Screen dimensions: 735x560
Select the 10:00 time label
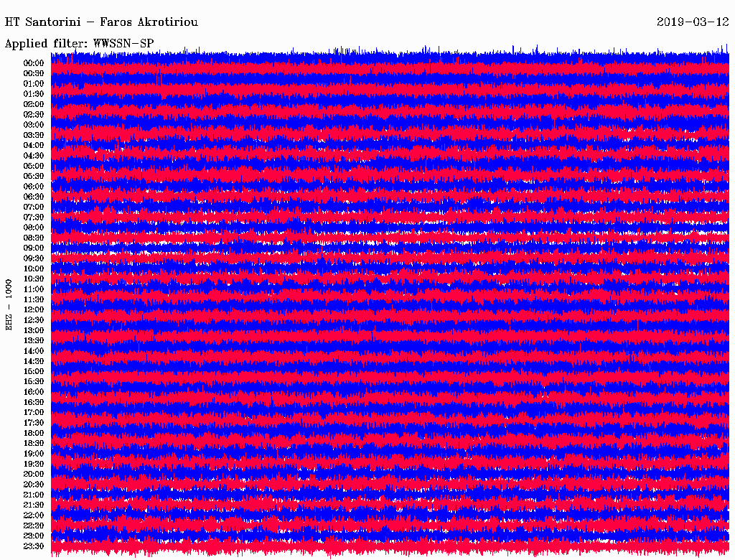(34, 269)
